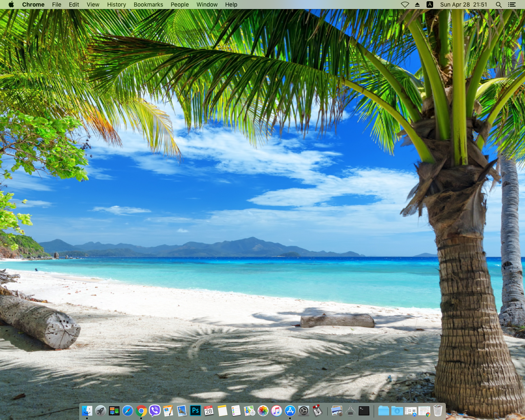Image resolution: width=525 pixels, height=420 pixels.
Task: Launch the App Store from dock
Action: (290, 411)
